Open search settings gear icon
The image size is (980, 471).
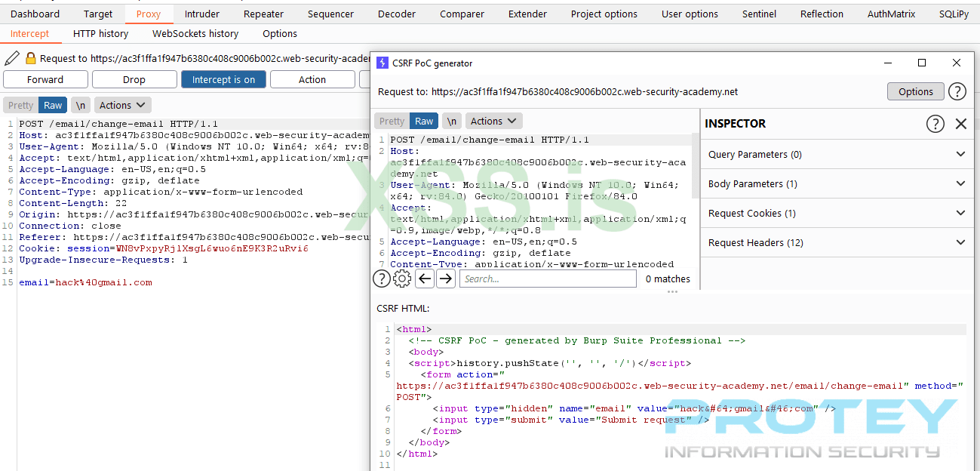coord(403,279)
